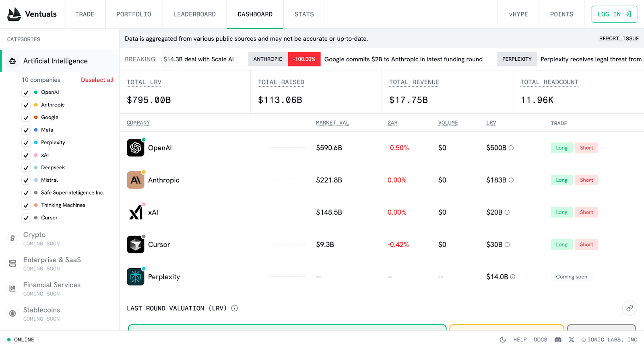Toggle the Cursor company checkbox
The height and width of the screenshot is (348, 644).
click(x=26, y=218)
